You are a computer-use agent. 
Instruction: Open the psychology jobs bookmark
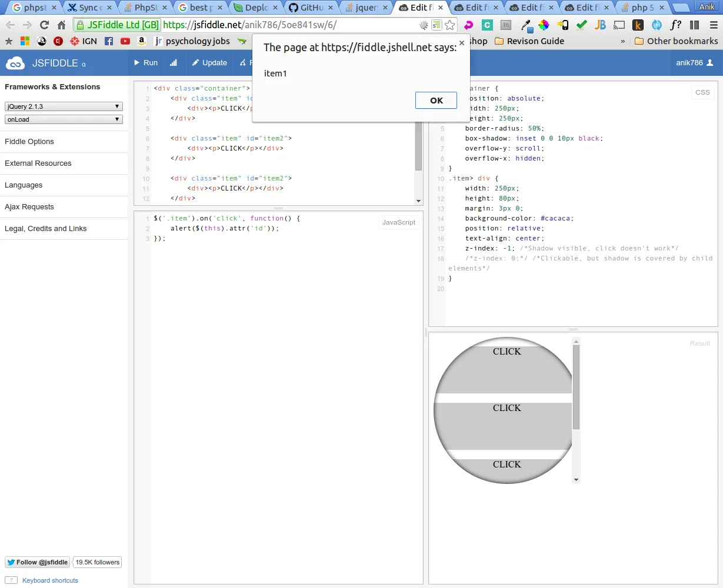[192, 41]
